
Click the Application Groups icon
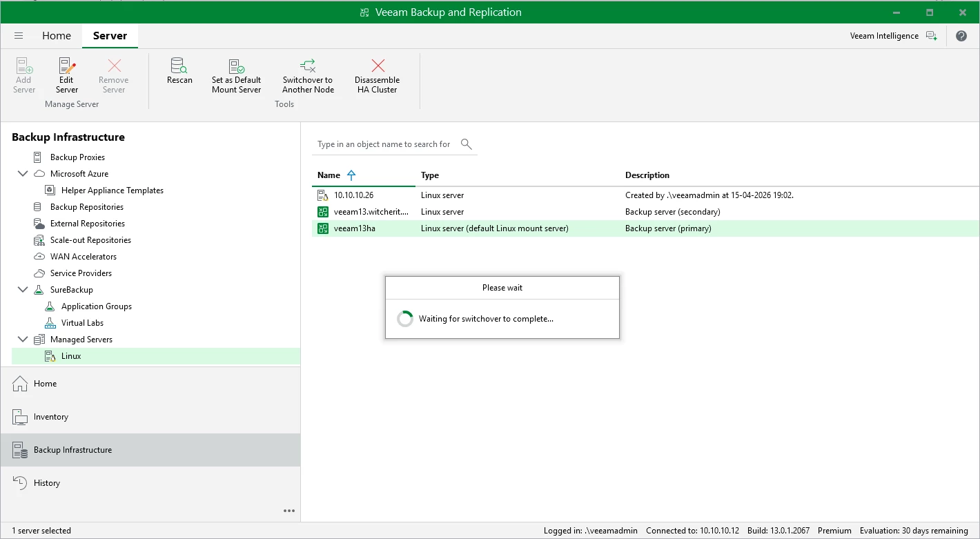coord(50,306)
